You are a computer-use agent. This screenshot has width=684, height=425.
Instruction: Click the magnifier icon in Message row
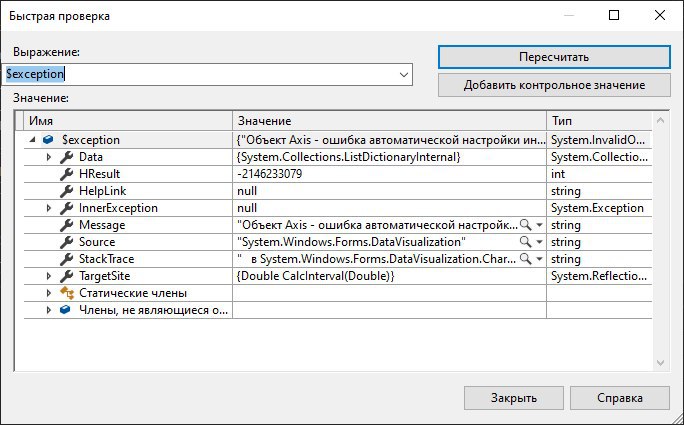tap(526, 225)
